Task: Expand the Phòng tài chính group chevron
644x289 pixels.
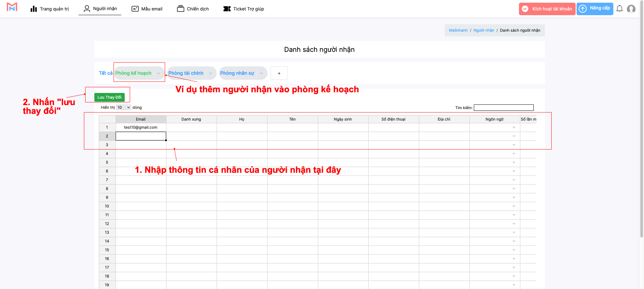Action: [210, 73]
